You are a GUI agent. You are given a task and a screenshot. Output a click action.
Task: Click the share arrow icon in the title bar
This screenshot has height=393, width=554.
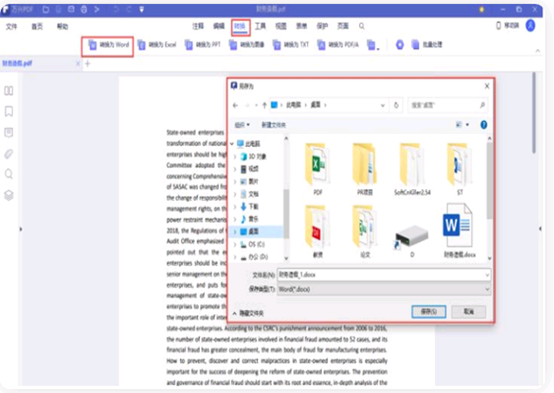click(x=96, y=10)
